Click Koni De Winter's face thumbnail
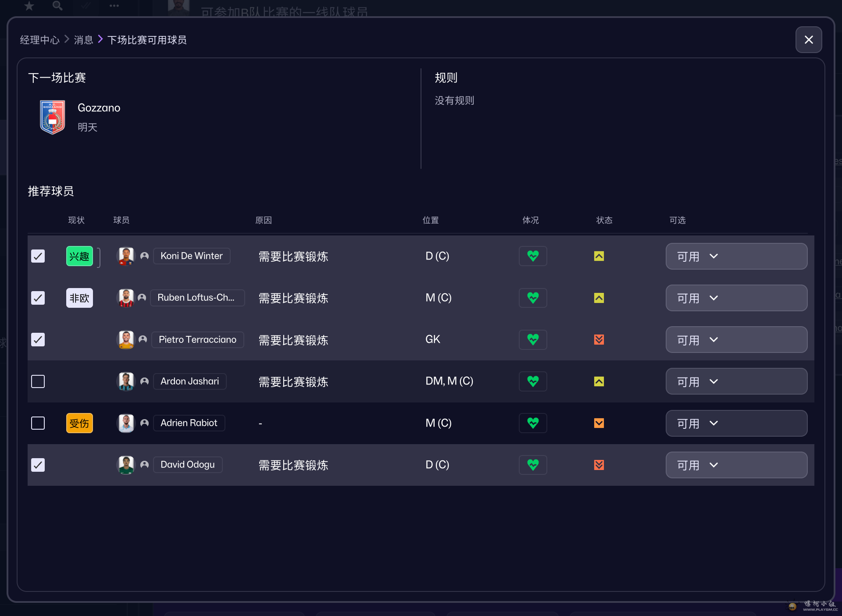842x616 pixels. [126, 256]
